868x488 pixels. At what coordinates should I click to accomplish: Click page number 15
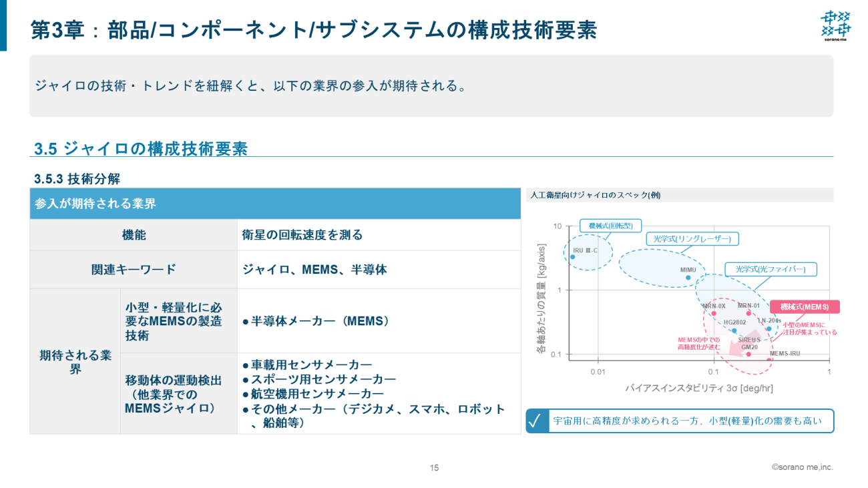click(x=434, y=468)
